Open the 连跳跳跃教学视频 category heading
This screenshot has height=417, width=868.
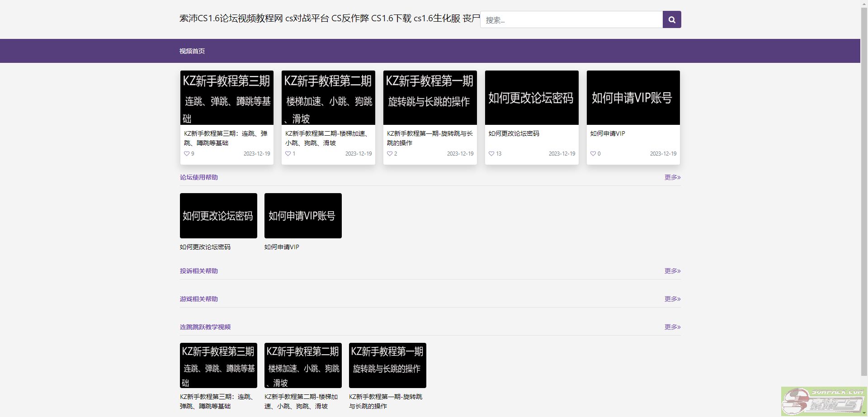(x=205, y=327)
